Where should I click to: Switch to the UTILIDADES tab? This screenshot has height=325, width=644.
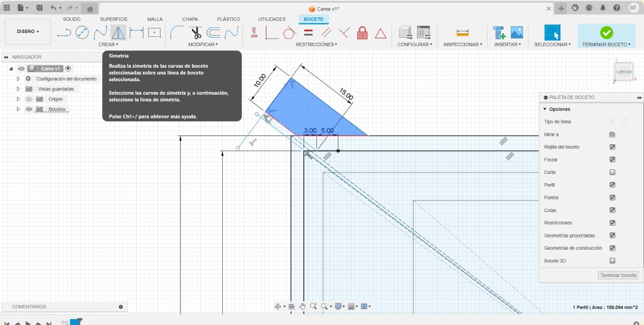point(272,19)
